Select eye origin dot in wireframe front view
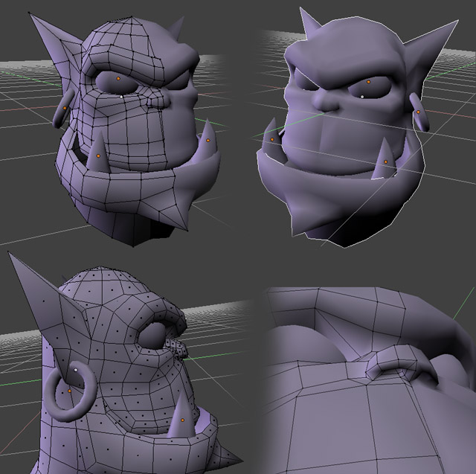 (x=118, y=78)
